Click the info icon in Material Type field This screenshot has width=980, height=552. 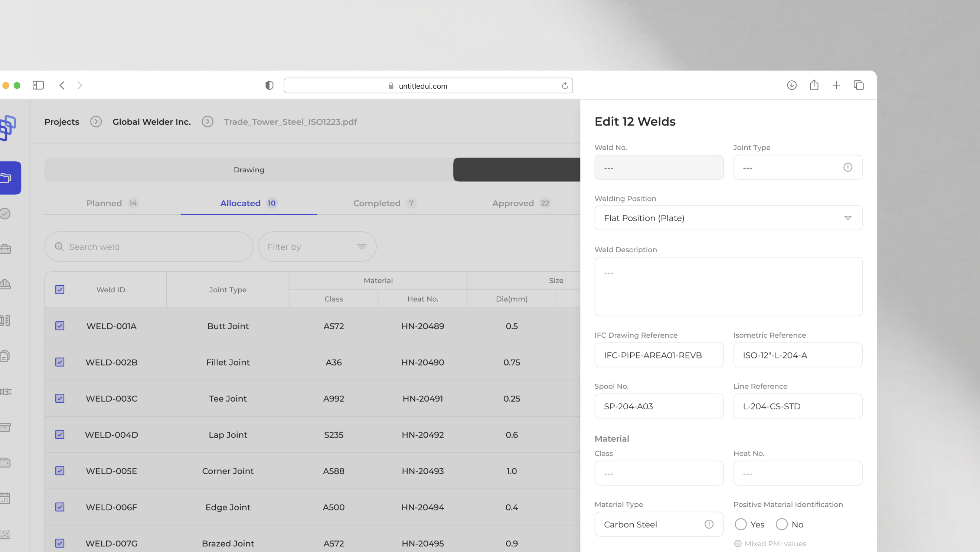point(709,524)
